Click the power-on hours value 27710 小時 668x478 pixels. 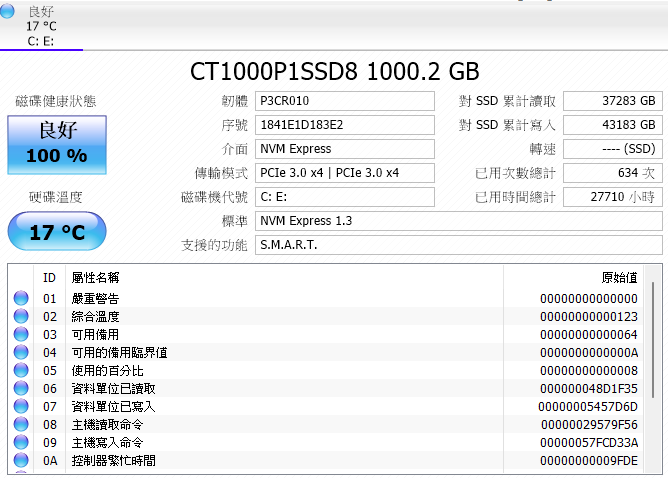pyautogui.click(x=612, y=197)
